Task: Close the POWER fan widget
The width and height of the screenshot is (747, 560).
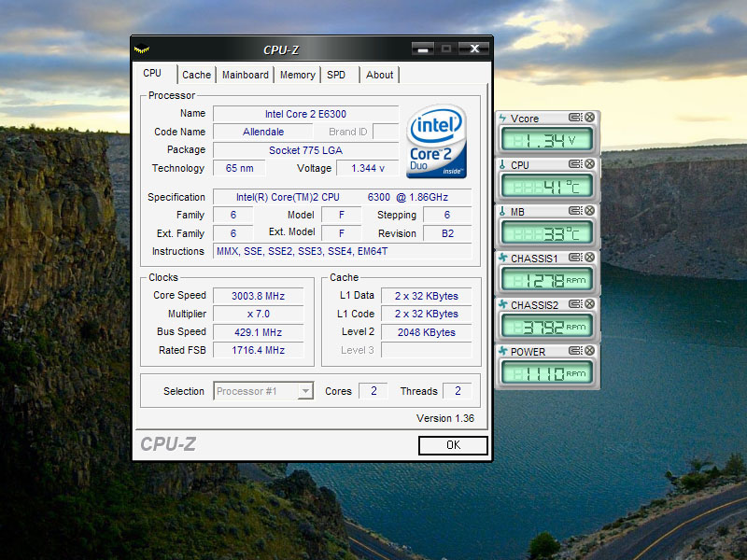Action: tap(590, 351)
